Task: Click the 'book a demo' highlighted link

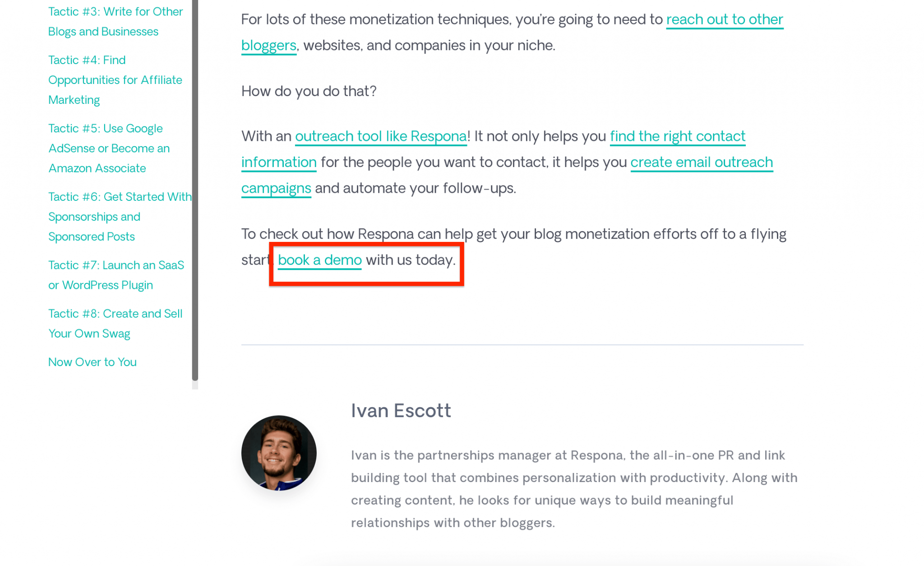Action: [319, 260]
